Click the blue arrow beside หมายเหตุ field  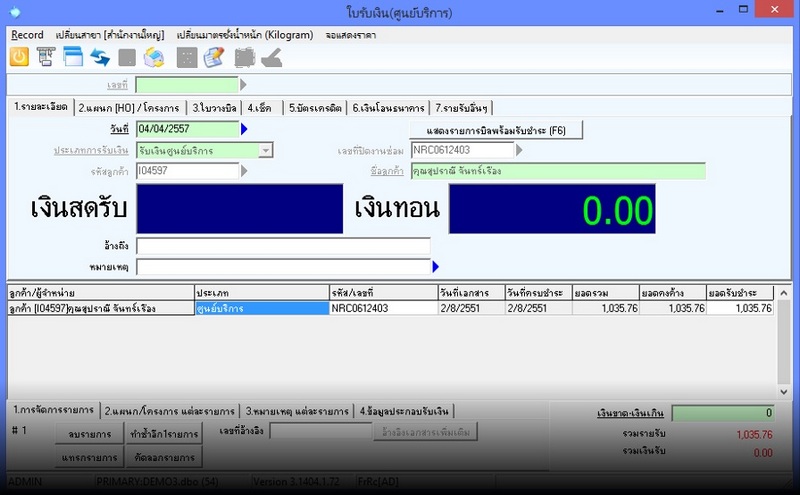click(435, 267)
